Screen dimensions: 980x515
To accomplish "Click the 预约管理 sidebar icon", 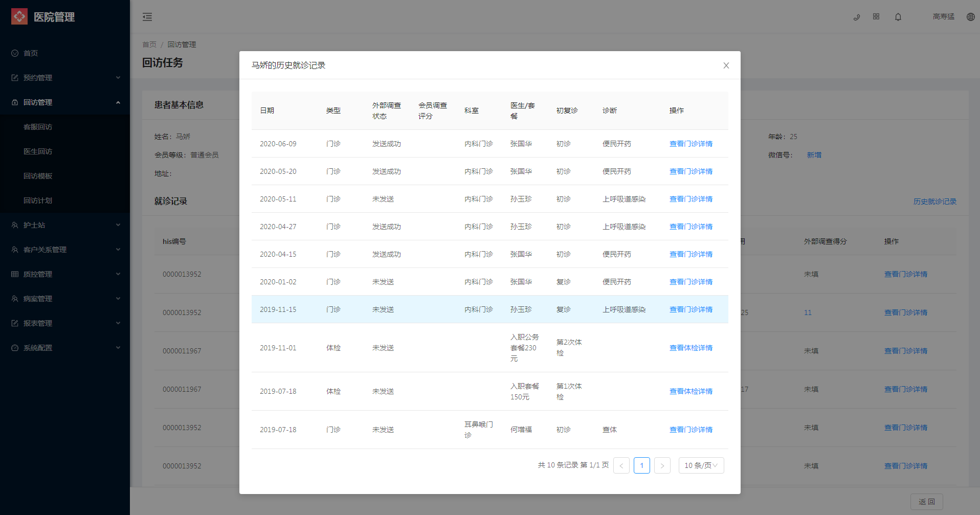I will click(15, 78).
